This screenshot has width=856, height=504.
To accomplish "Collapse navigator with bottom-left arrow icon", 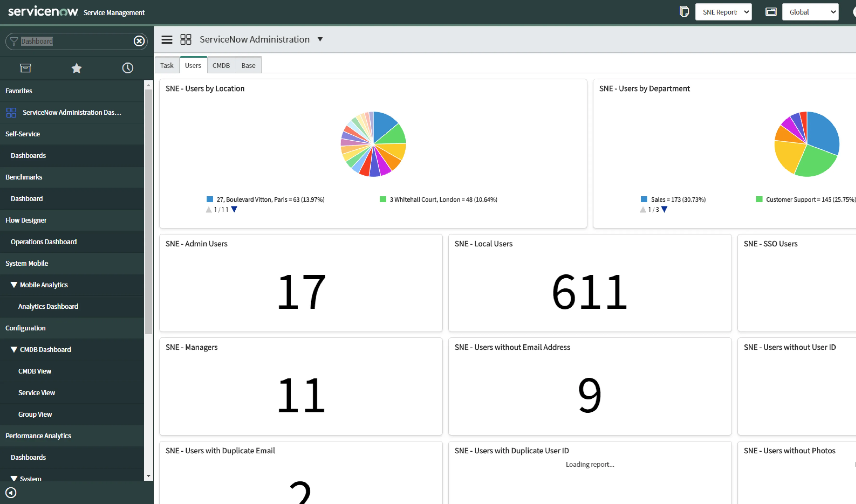I will 11,492.
